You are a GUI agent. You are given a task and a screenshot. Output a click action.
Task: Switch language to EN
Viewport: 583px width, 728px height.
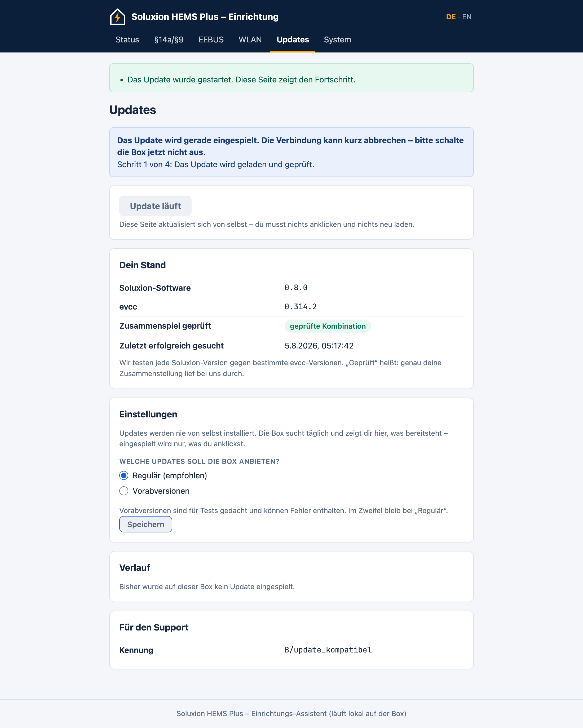tap(467, 17)
